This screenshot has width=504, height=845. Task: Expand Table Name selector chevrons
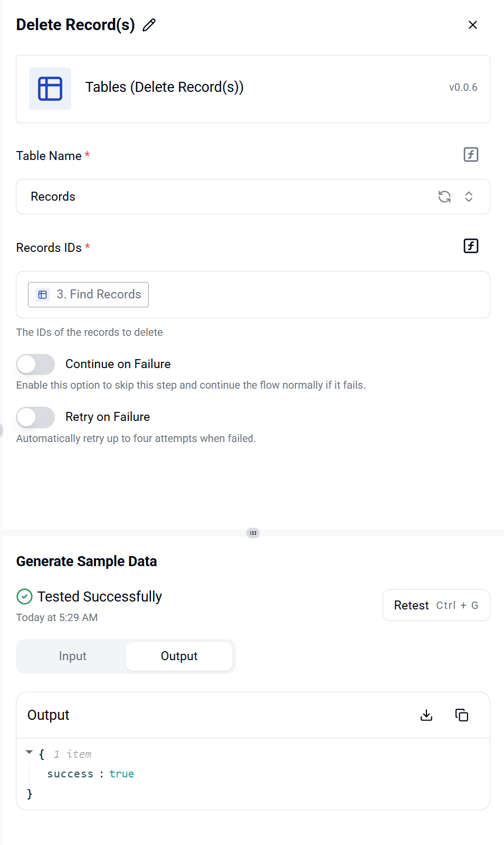(x=469, y=197)
